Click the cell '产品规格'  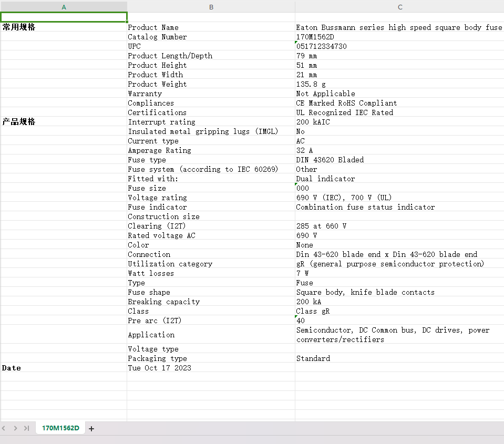point(64,121)
